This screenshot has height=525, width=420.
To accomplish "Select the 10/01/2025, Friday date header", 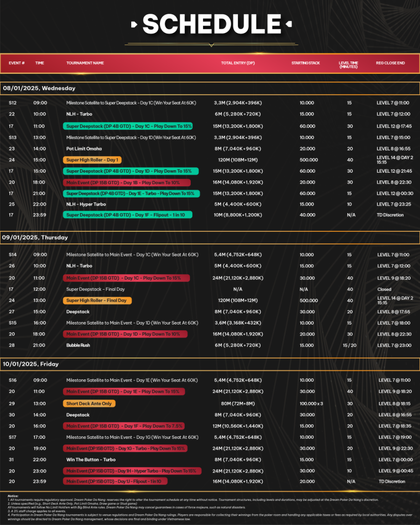I will point(210,364).
